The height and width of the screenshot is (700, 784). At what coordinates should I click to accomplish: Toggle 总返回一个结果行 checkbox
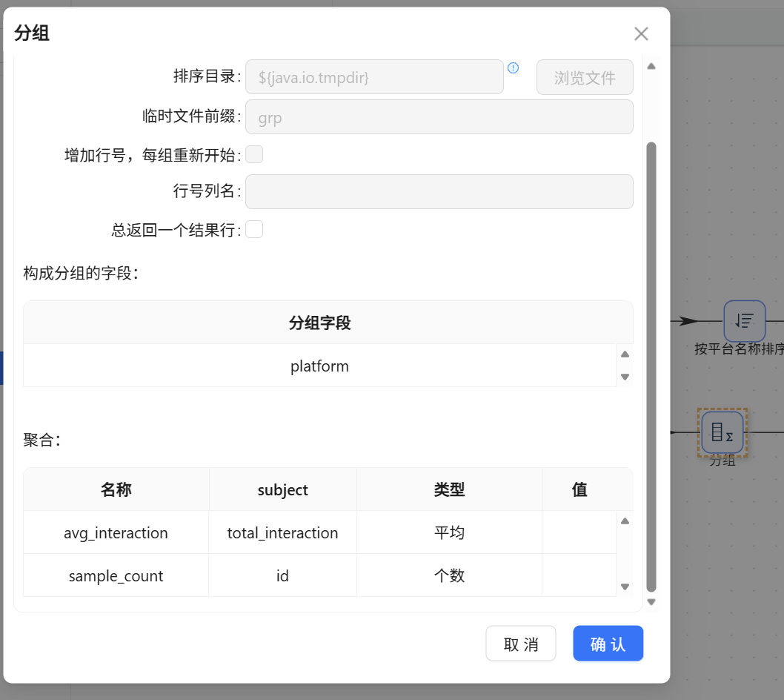254,230
